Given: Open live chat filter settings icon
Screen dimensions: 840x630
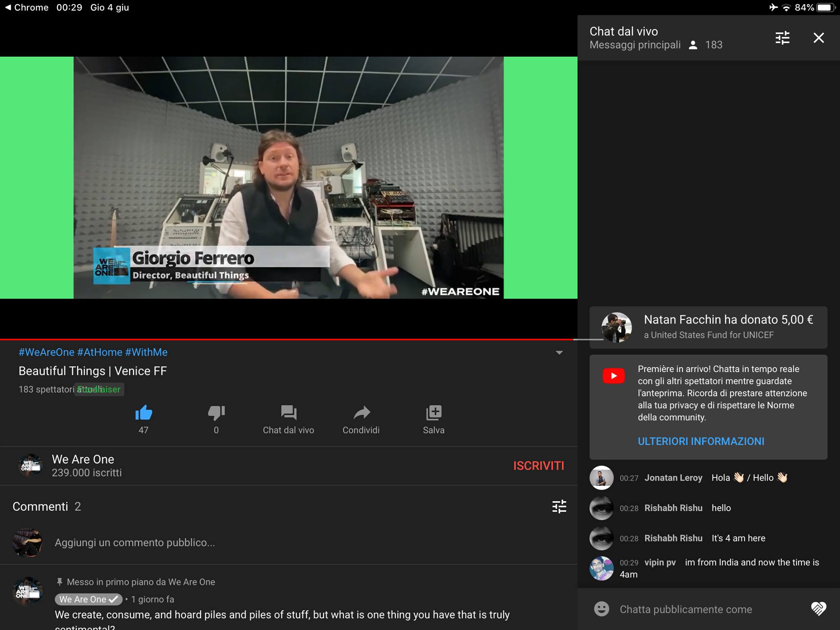Looking at the screenshot, I should coord(783,38).
